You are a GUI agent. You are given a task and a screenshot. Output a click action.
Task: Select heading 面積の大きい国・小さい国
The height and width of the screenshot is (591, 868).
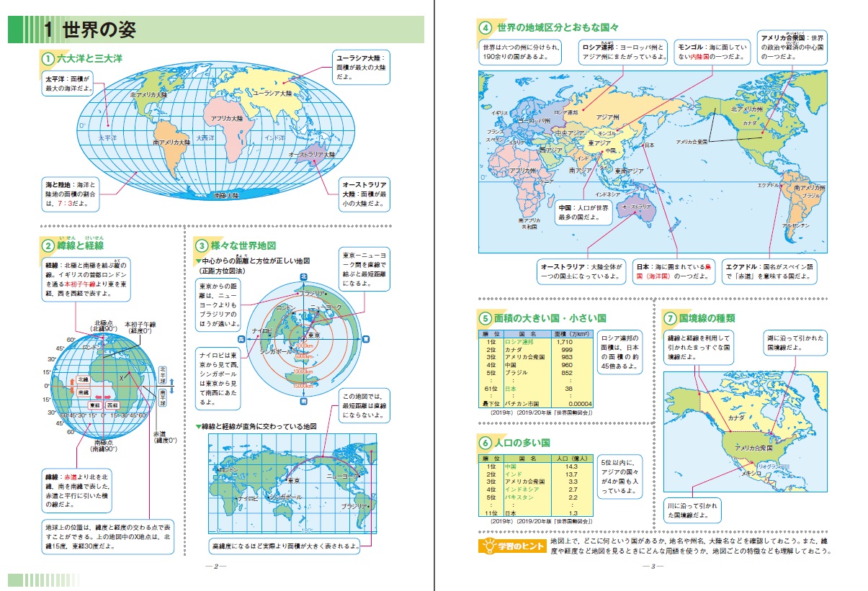550,317
